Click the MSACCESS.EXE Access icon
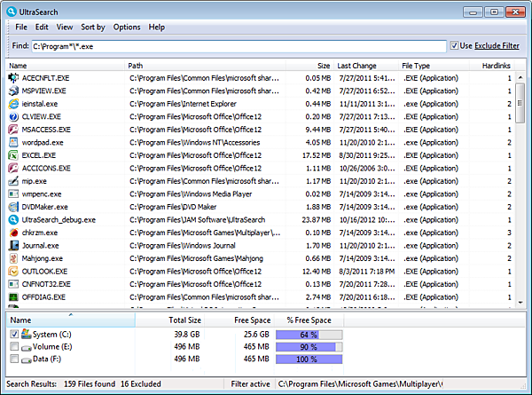532x395 pixels. coord(13,130)
